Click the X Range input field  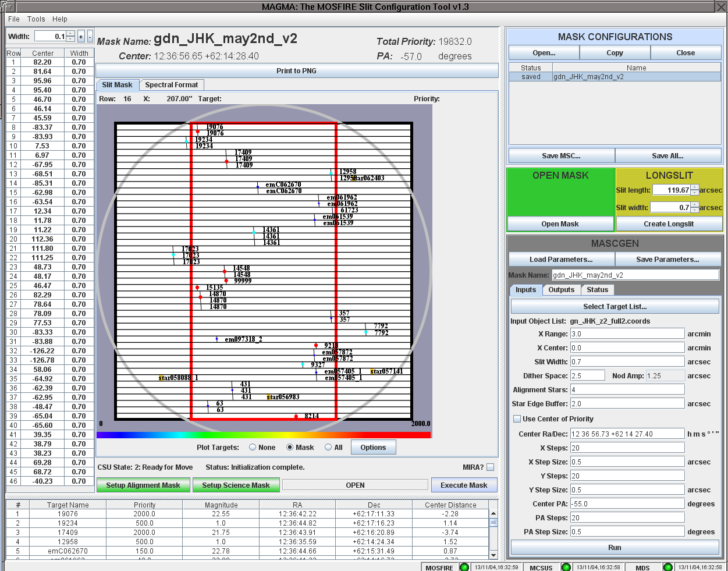627,334
